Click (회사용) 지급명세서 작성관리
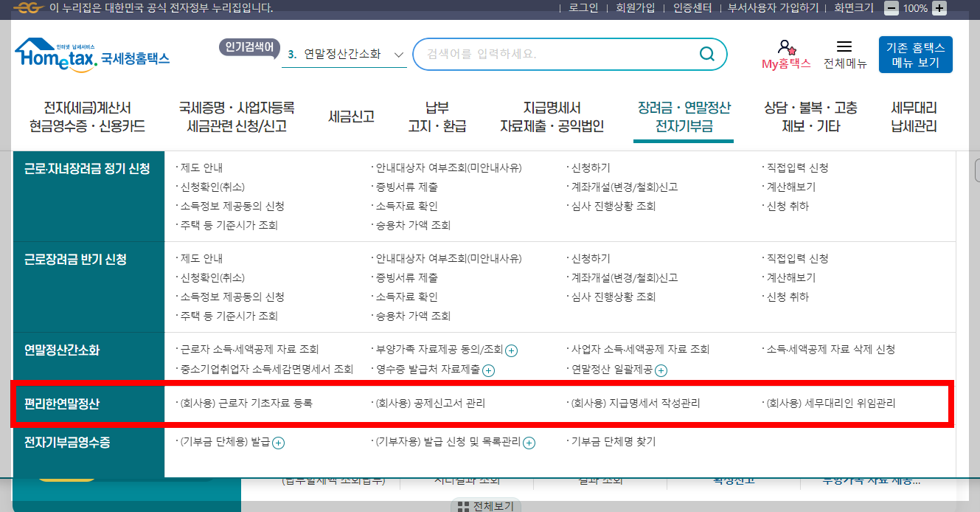The image size is (980, 512). [636, 404]
